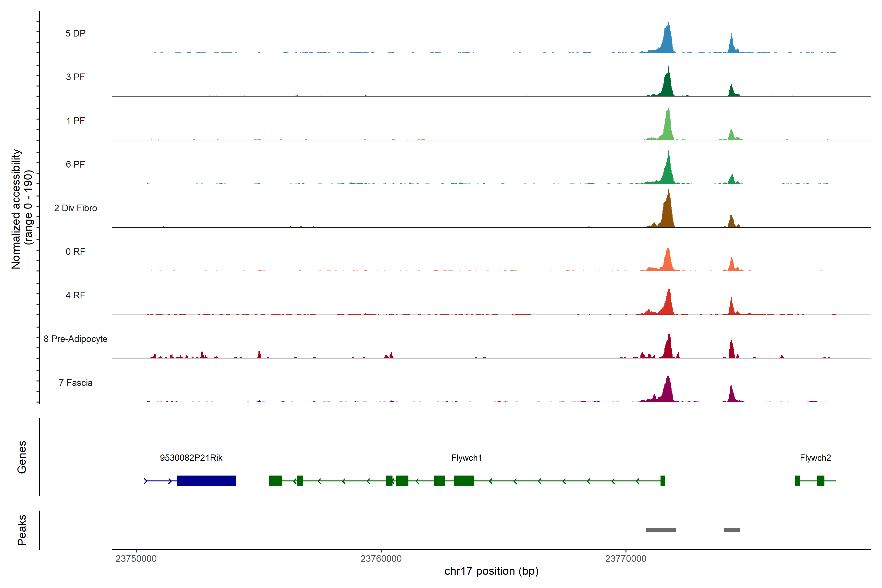This screenshot has height=588, width=882.
Task: Select the 3 PF track label
Action: [75, 77]
